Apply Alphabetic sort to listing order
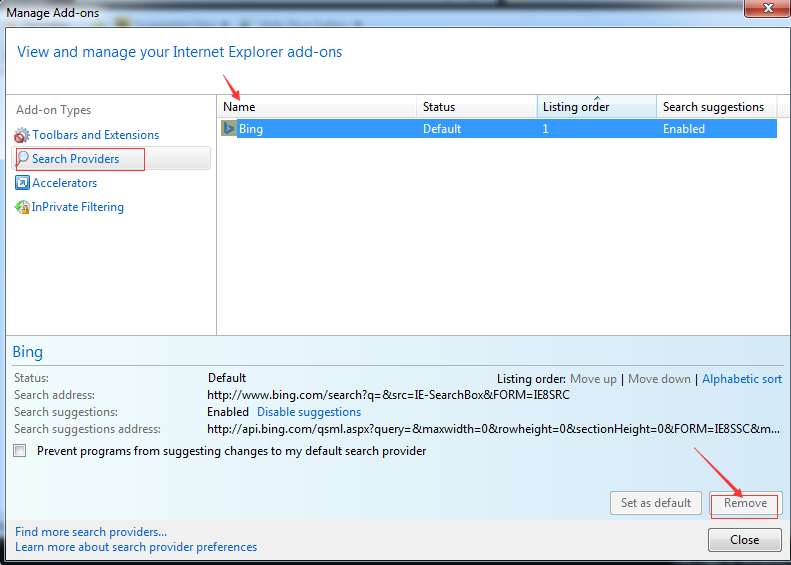The height and width of the screenshot is (565, 791). [x=742, y=379]
